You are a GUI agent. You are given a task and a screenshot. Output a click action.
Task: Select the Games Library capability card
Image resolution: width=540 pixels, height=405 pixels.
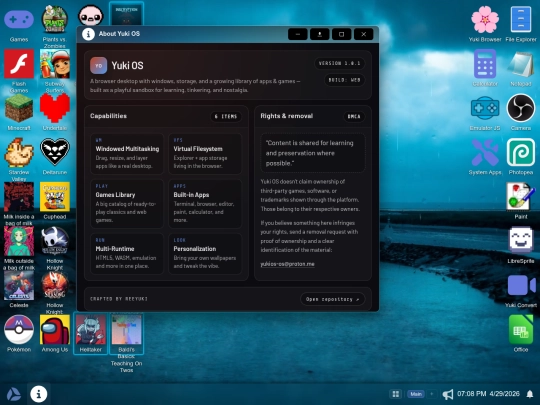pyautogui.click(x=127, y=204)
